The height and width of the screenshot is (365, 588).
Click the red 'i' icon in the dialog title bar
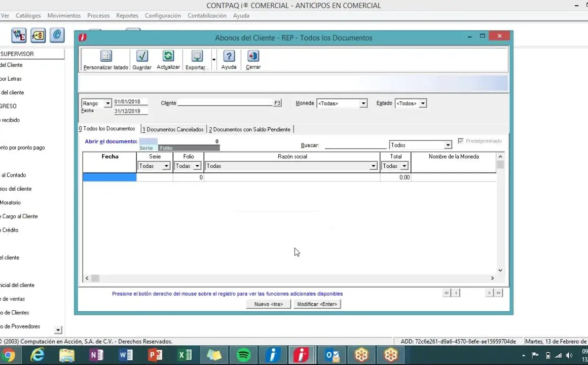pyautogui.click(x=83, y=37)
